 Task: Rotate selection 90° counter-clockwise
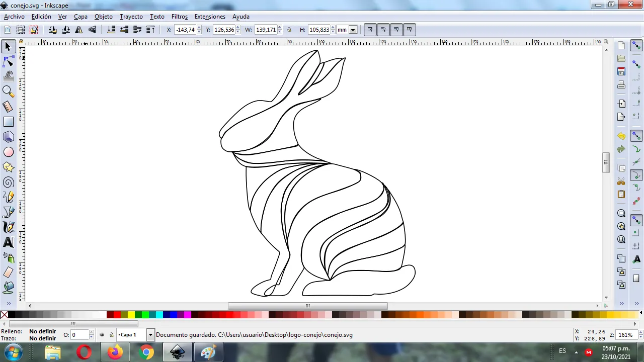(53, 30)
